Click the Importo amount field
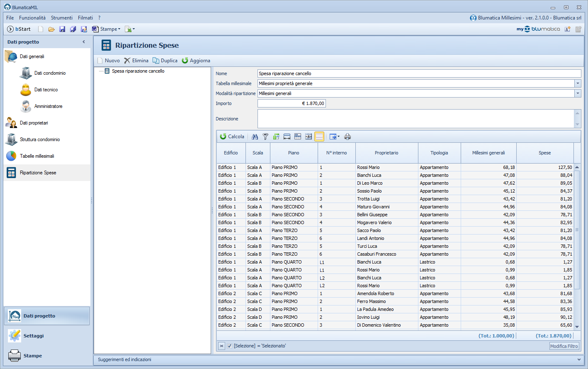588x369 pixels. coord(292,103)
